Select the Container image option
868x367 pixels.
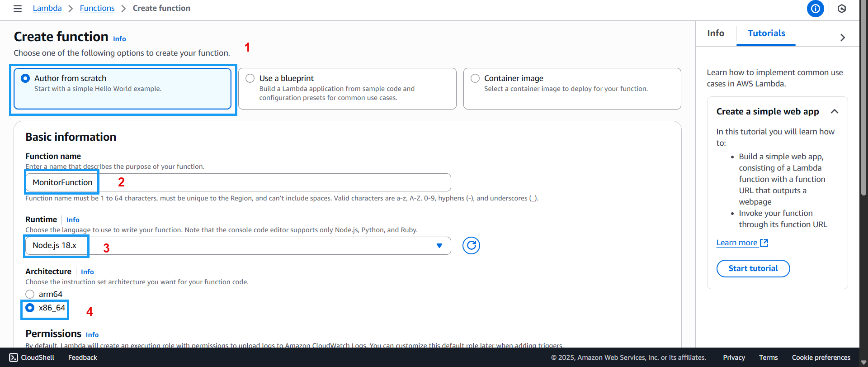(x=475, y=78)
